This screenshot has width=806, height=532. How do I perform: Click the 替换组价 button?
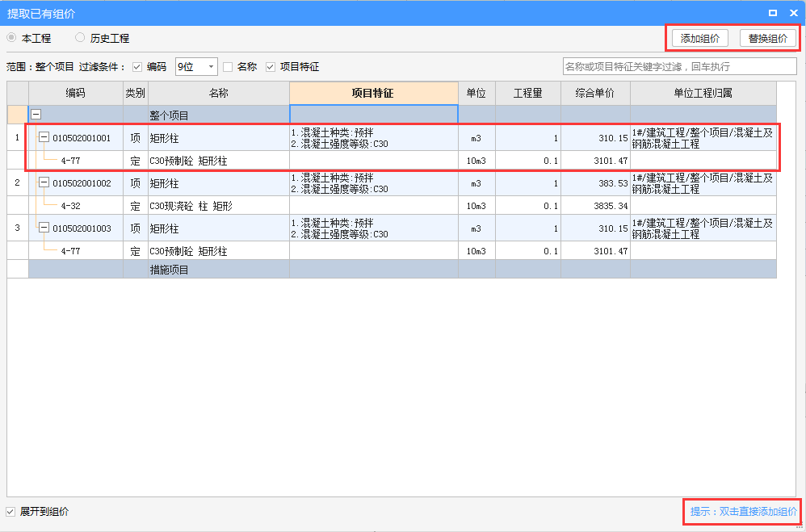click(x=768, y=38)
